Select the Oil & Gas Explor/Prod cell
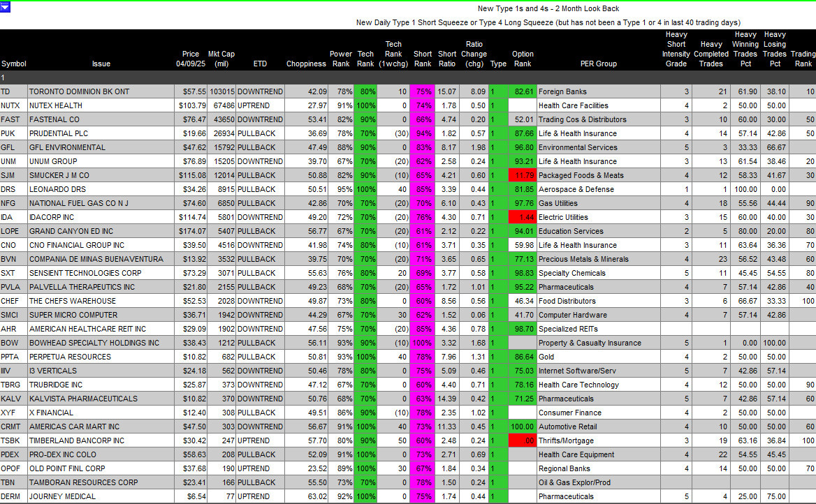Image resolution: width=816 pixels, height=504 pixels. [599, 482]
